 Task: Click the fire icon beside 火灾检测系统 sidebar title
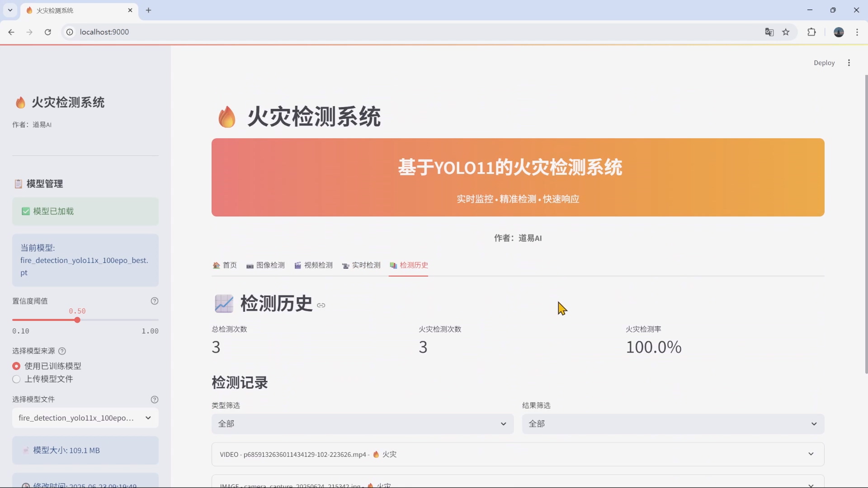[20, 102]
